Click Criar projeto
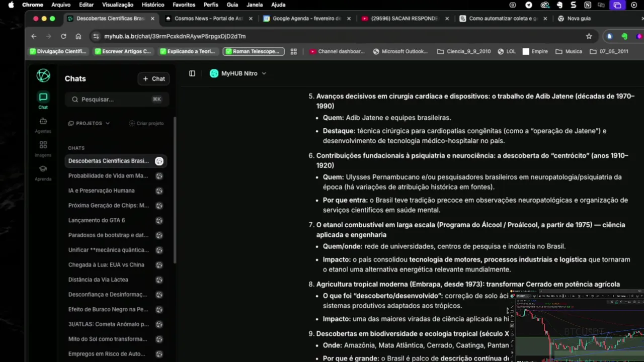The width and height of the screenshot is (644, 362). coord(146,123)
